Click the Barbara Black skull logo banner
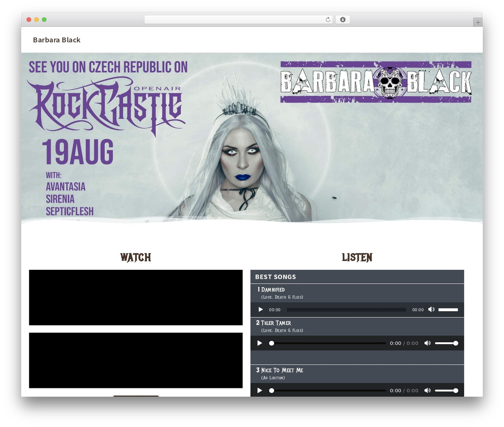Image resolution: width=504 pixels, height=427 pixels. click(x=376, y=82)
